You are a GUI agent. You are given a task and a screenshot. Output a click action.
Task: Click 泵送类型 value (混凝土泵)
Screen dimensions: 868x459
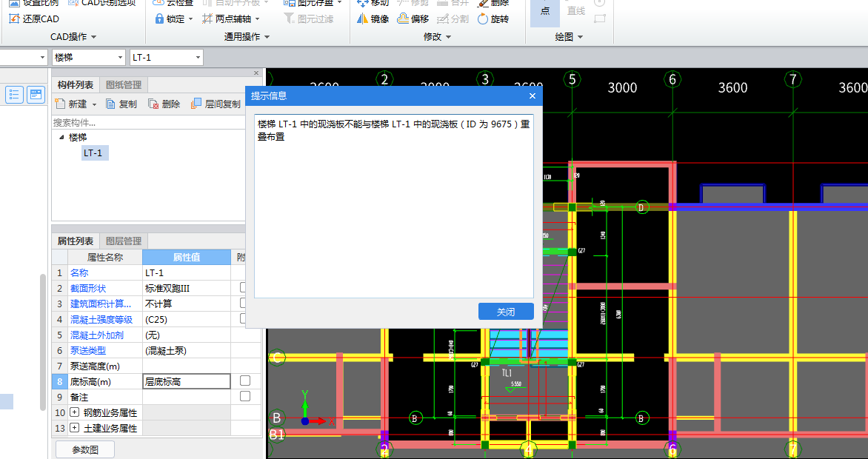pos(187,350)
